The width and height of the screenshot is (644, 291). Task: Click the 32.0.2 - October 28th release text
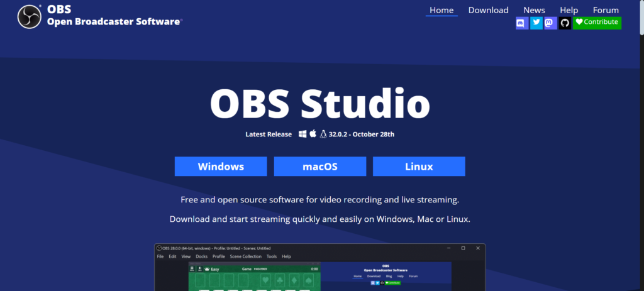(x=361, y=134)
